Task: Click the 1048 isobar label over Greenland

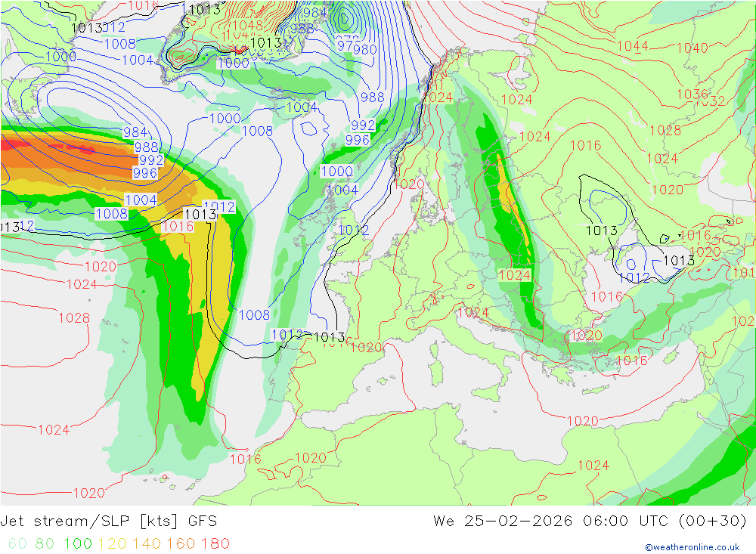Action: 248,25
